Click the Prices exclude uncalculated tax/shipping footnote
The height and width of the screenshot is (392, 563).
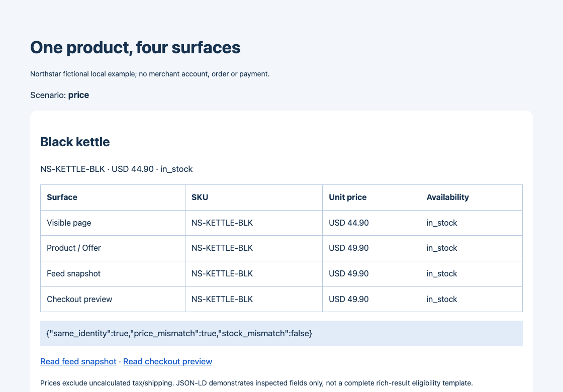coord(256,383)
